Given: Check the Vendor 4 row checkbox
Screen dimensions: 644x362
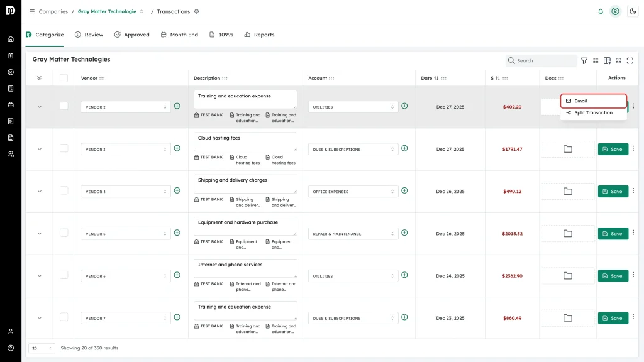Looking at the screenshot, I should point(64,190).
